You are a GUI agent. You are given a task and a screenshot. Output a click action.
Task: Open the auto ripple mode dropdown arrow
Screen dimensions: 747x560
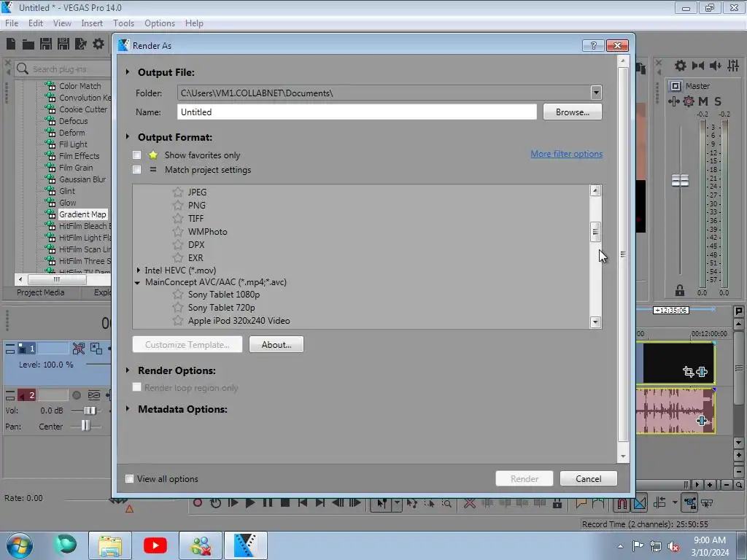point(675,503)
